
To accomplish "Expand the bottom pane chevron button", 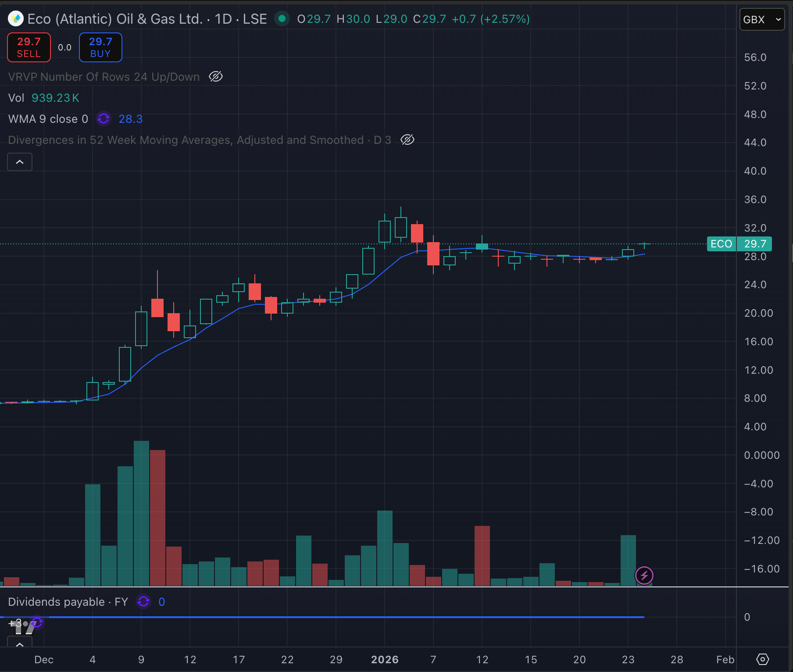I will (20, 643).
